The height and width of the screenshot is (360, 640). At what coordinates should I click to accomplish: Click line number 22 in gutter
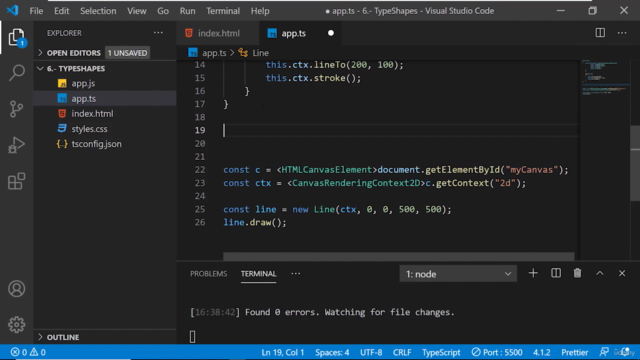(x=200, y=170)
